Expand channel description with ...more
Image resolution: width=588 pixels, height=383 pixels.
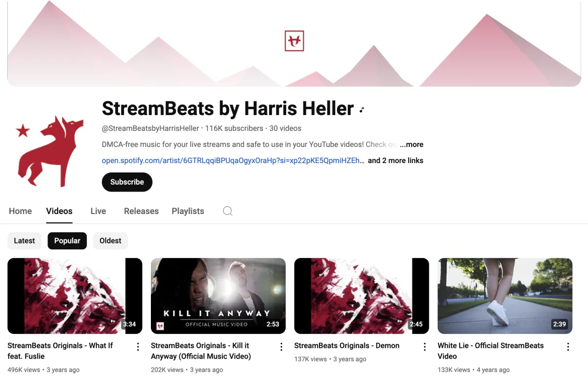coord(412,144)
